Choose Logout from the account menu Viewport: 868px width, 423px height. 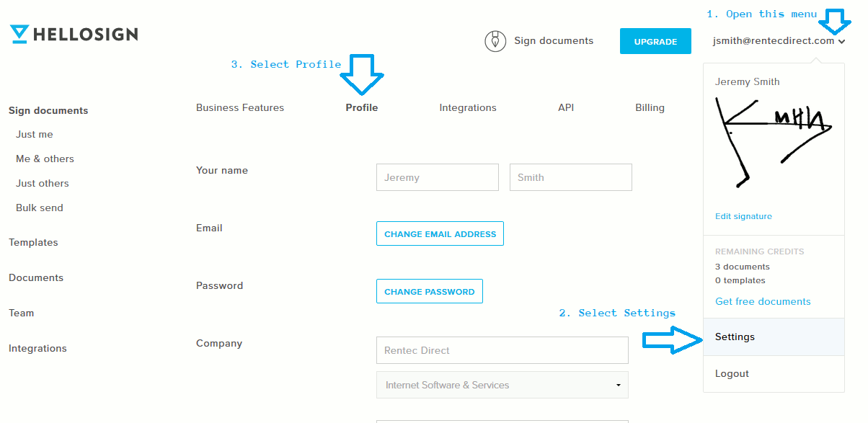pos(732,373)
